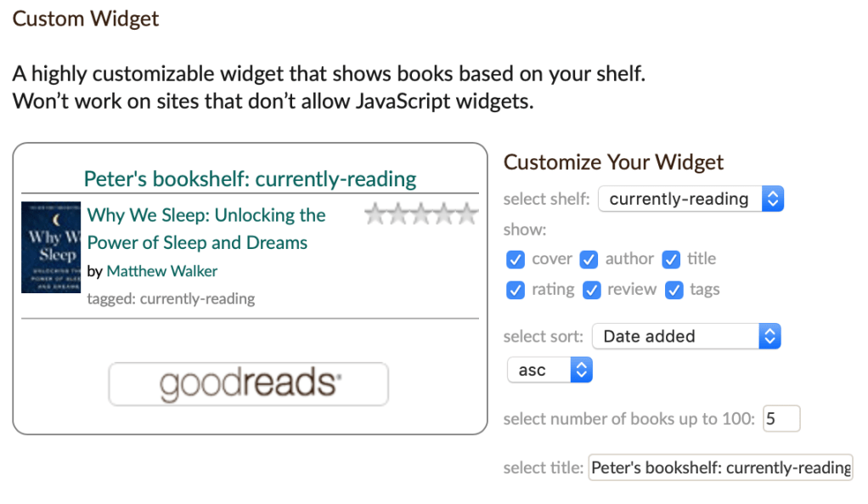
Task: Click the number of books field
Action: pos(781,419)
